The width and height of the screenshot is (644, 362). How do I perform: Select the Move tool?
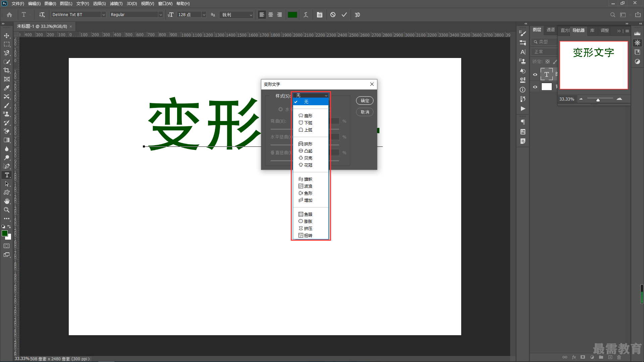click(7, 36)
